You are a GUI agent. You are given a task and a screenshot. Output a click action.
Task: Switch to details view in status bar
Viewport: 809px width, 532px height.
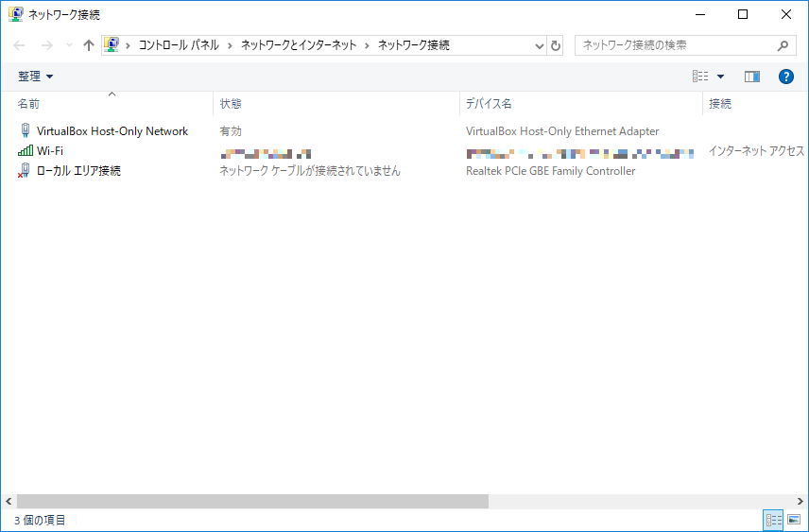tap(774, 521)
